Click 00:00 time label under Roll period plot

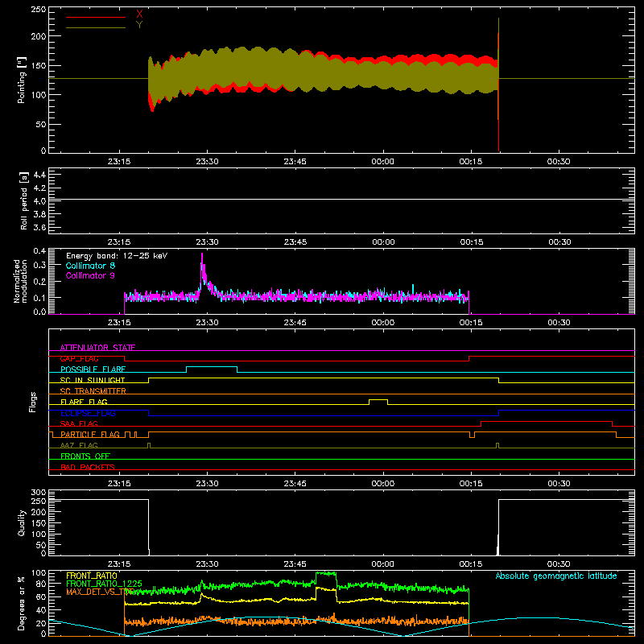(x=383, y=242)
